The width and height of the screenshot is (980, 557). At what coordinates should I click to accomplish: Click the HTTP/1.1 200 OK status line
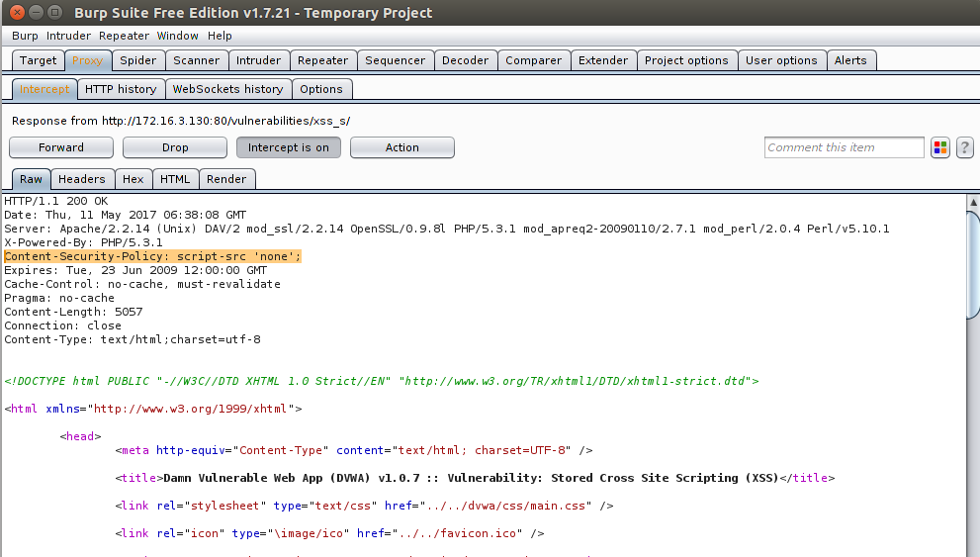pos(56,201)
